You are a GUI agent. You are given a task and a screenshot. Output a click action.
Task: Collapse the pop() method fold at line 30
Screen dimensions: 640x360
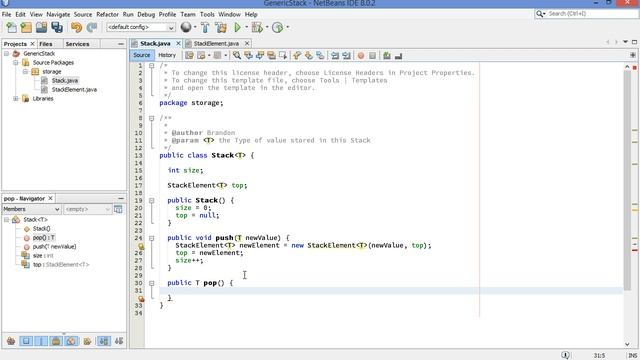pyautogui.click(x=151, y=283)
